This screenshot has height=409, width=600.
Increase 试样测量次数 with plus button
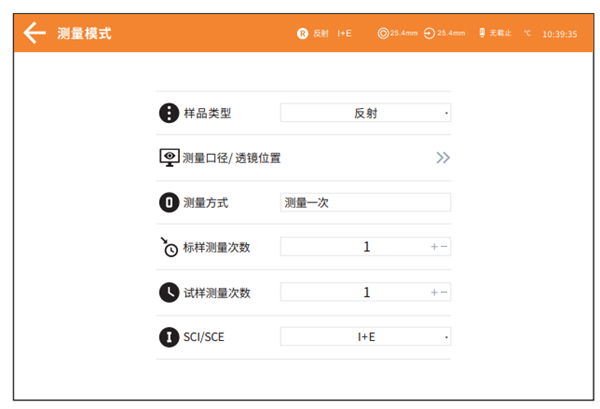pyautogui.click(x=434, y=292)
